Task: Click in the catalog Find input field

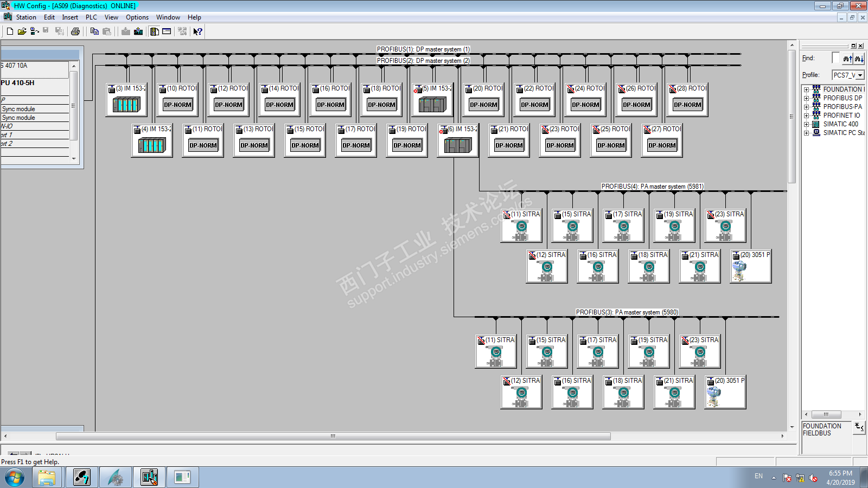Action: (x=836, y=58)
